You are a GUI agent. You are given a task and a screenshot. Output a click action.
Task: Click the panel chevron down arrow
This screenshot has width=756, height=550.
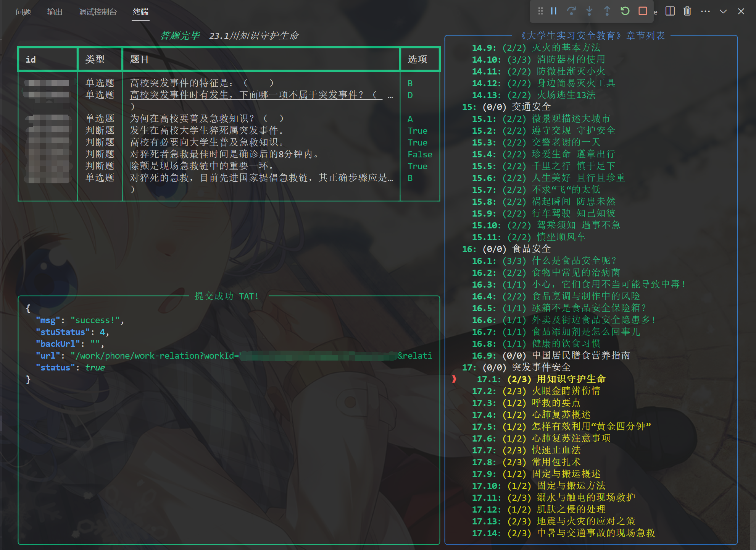(723, 11)
